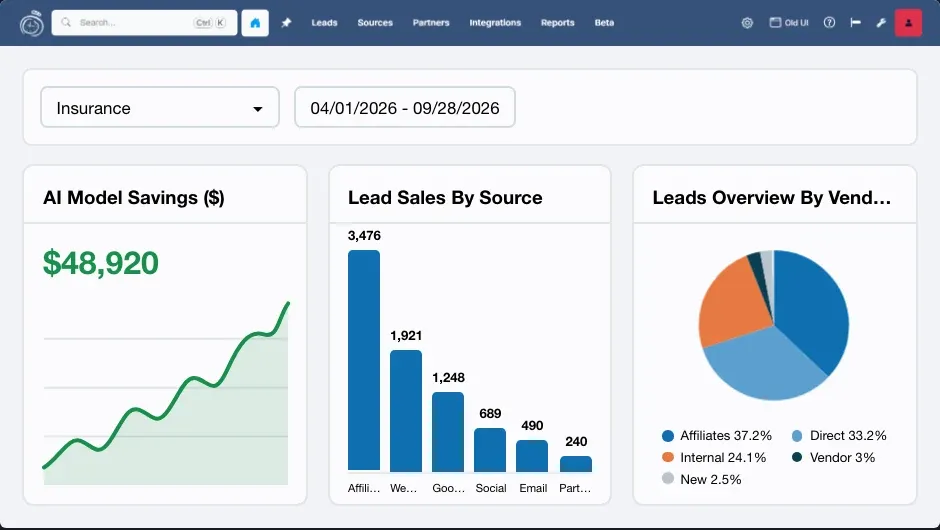Select the bar labeled 1,921
Viewport: 940px width, 530px height.
[406, 411]
